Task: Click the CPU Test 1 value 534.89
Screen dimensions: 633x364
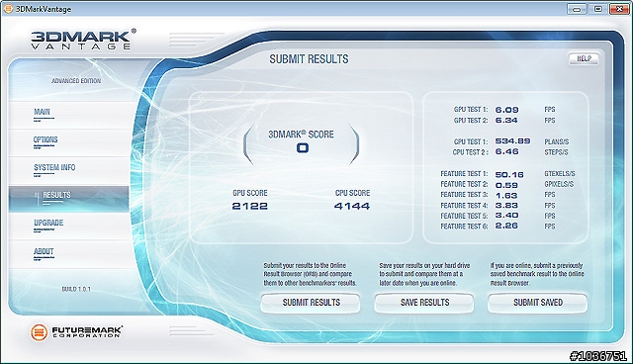Action: (x=512, y=141)
